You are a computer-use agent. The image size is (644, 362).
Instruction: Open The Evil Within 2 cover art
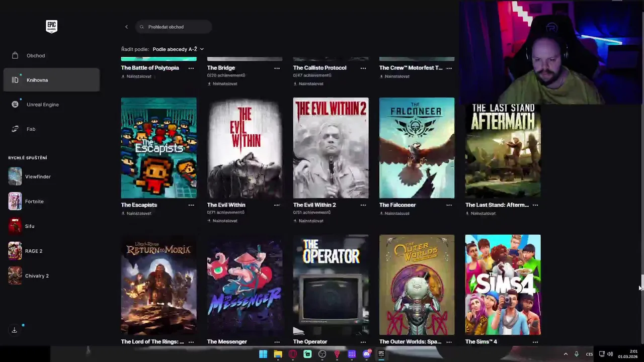point(331,148)
